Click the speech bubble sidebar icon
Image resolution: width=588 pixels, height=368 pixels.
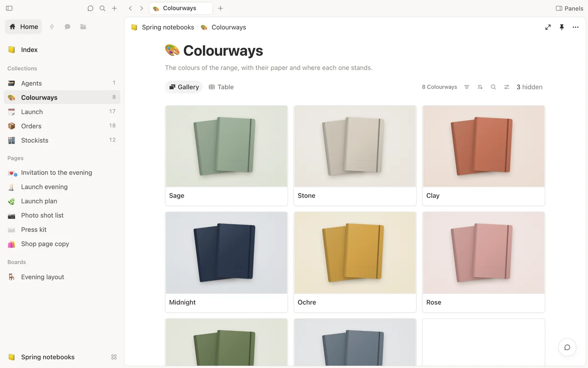[x=68, y=26]
